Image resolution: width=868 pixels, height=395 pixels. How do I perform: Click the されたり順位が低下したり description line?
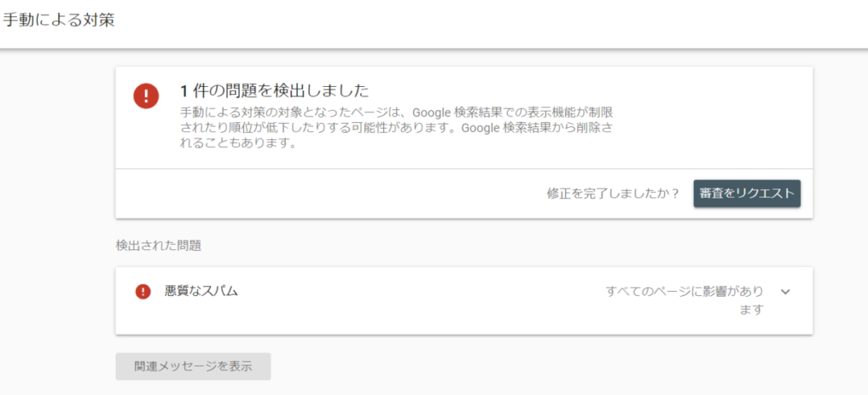396,128
